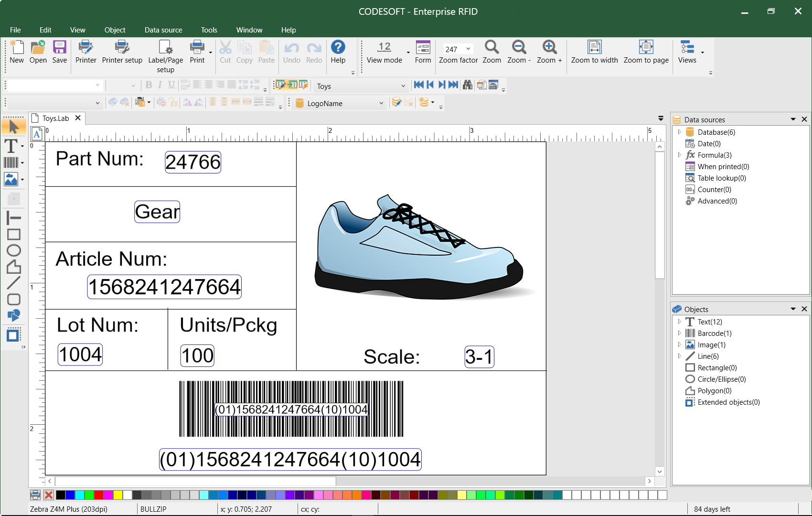Toggle bold text formatting
The image size is (812, 516).
(x=149, y=85)
